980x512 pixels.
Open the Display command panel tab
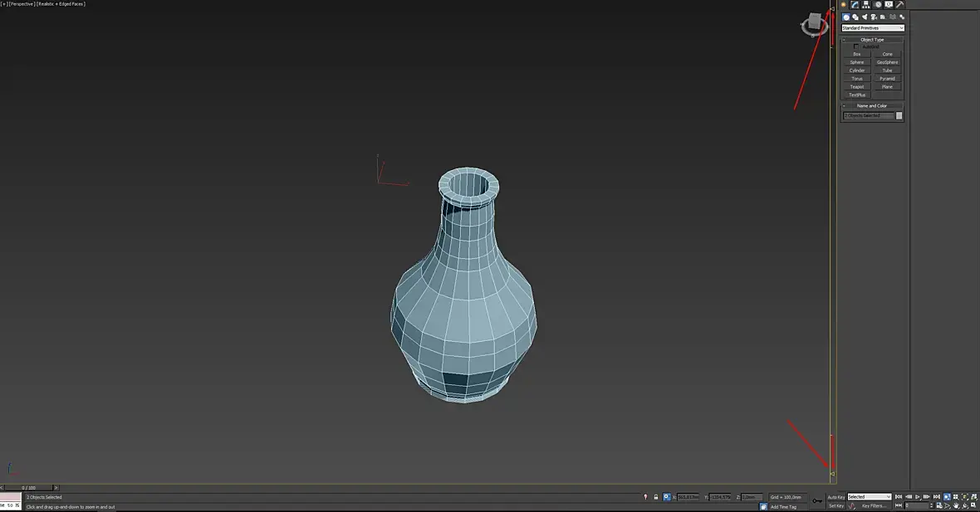coord(889,4)
